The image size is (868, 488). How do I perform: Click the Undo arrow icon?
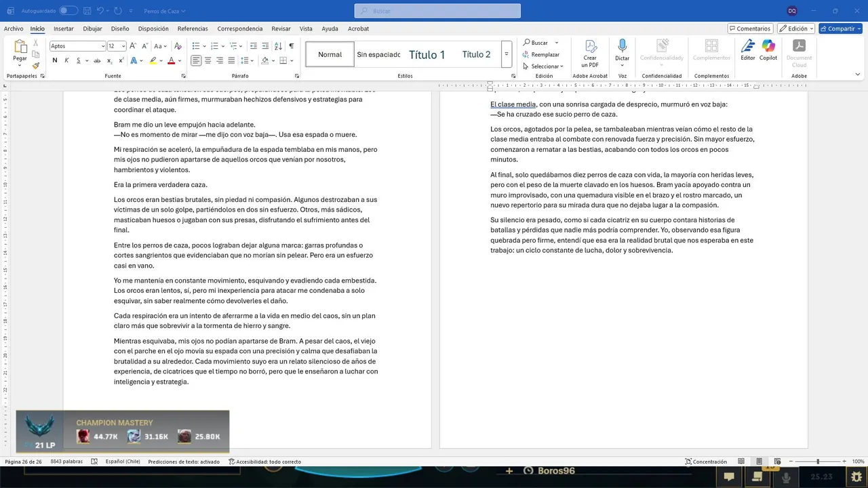pyautogui.click(x=100, y=11)
